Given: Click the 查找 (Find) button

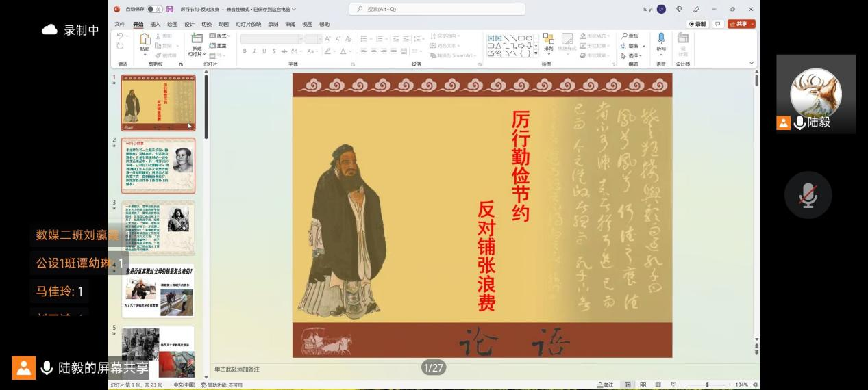Looking at the screenshot, I should click(x=630, y=36).
